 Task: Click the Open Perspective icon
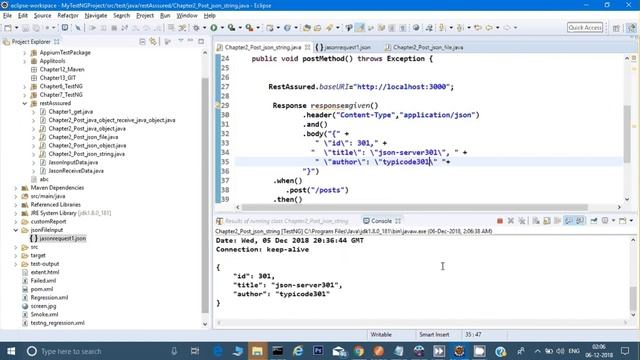point(616,28)
